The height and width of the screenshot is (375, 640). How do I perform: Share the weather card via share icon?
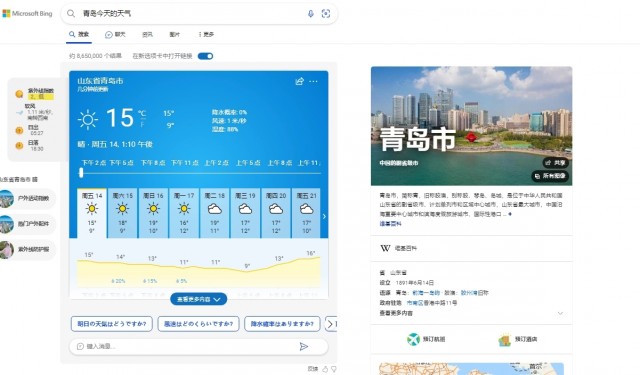coord(300,81)
